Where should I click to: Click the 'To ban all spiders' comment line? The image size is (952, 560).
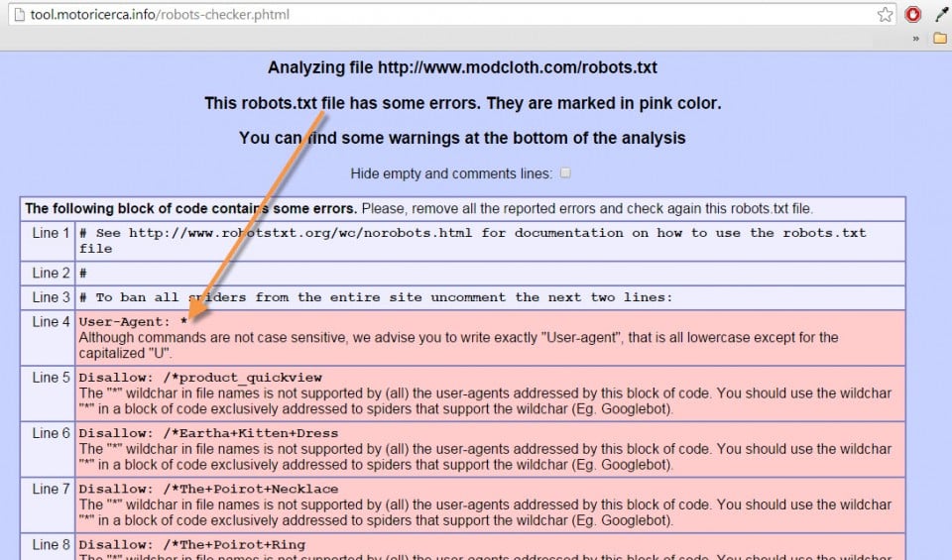376,297
